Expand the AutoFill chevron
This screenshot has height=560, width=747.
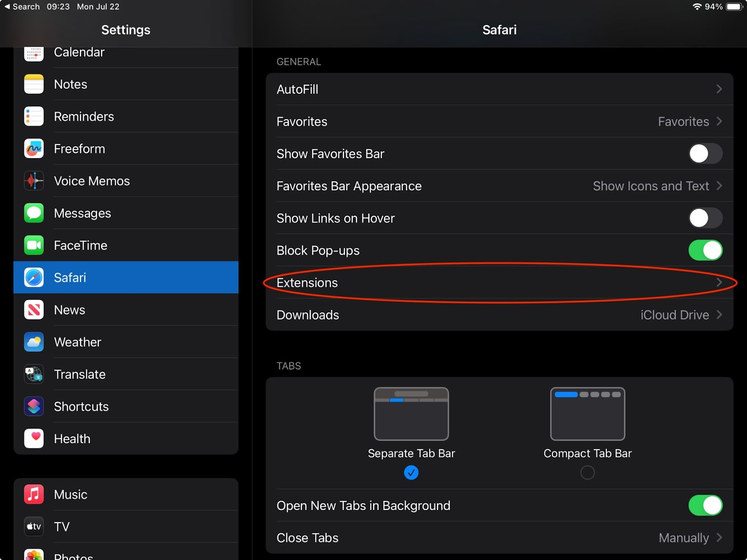pyautogui.click(x=719, y=89)
